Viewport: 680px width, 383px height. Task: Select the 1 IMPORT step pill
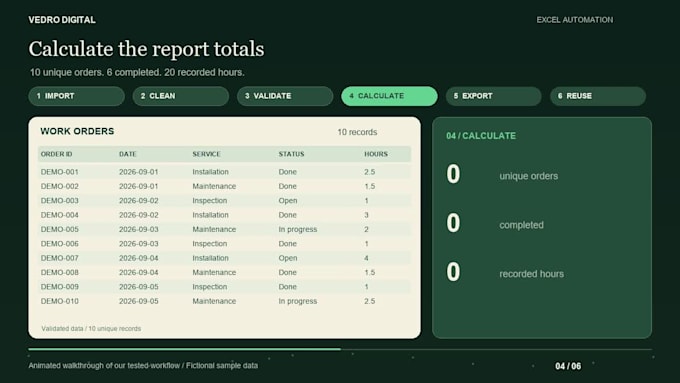pyautogui.click(x=76, y=96)
